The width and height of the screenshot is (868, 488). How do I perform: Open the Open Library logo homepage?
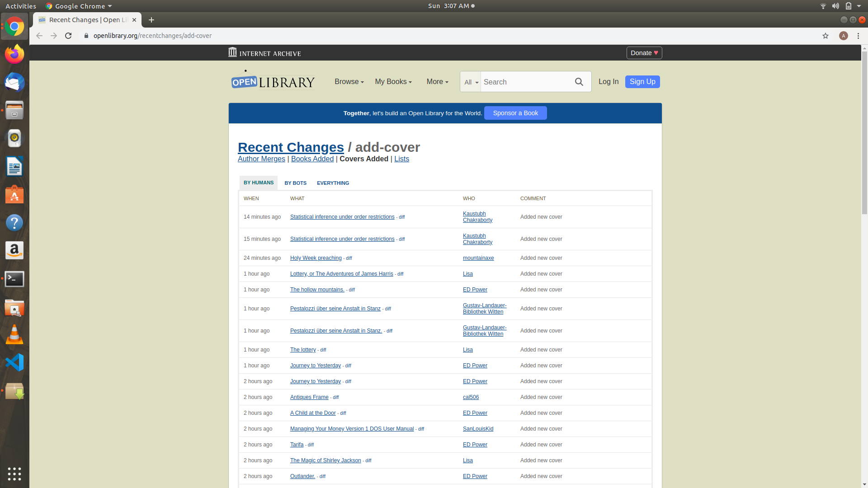click(x=273, y=80)
